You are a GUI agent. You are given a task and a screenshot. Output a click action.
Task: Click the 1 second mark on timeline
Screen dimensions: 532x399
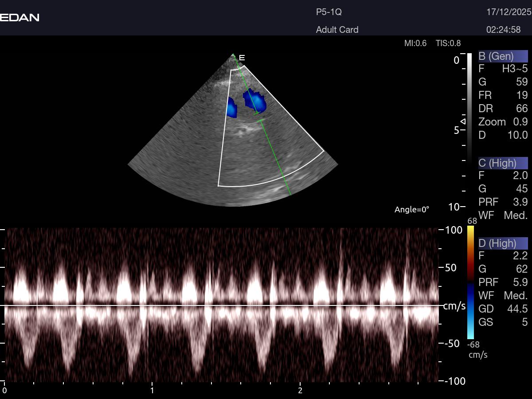tap(152, 390)
